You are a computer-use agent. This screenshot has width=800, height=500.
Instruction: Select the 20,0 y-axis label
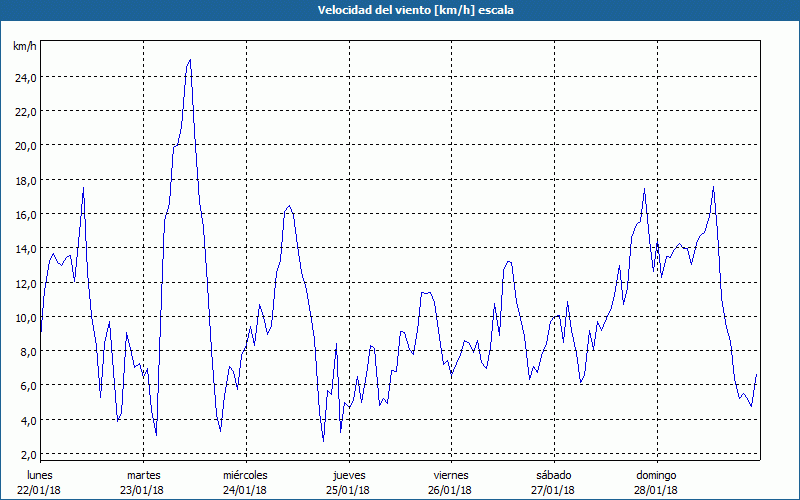tap(26, 145)
